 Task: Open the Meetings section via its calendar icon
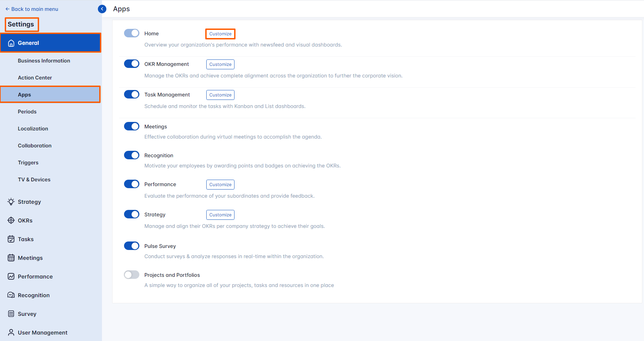[11, 257]
